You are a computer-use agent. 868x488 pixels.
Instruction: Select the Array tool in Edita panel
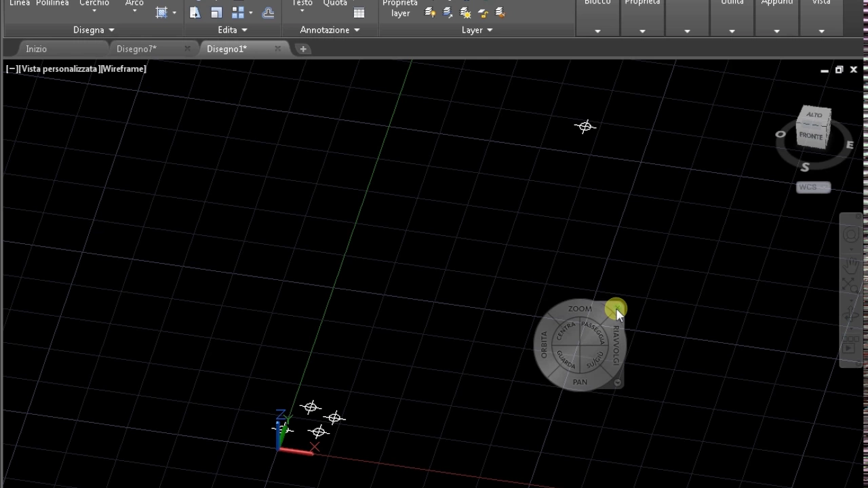pyautogui.click(x=238, y=12)
